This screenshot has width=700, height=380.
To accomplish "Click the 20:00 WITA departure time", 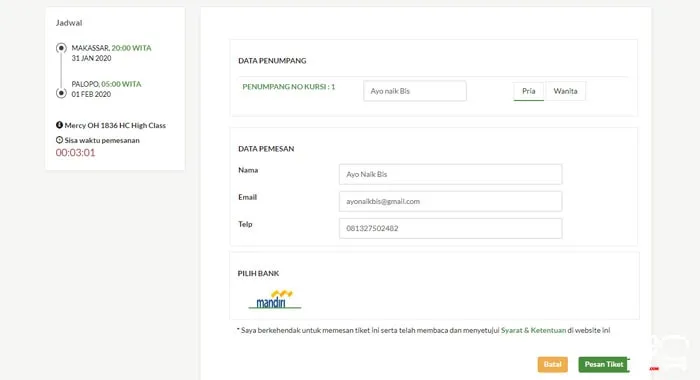I will click(131, 48).
